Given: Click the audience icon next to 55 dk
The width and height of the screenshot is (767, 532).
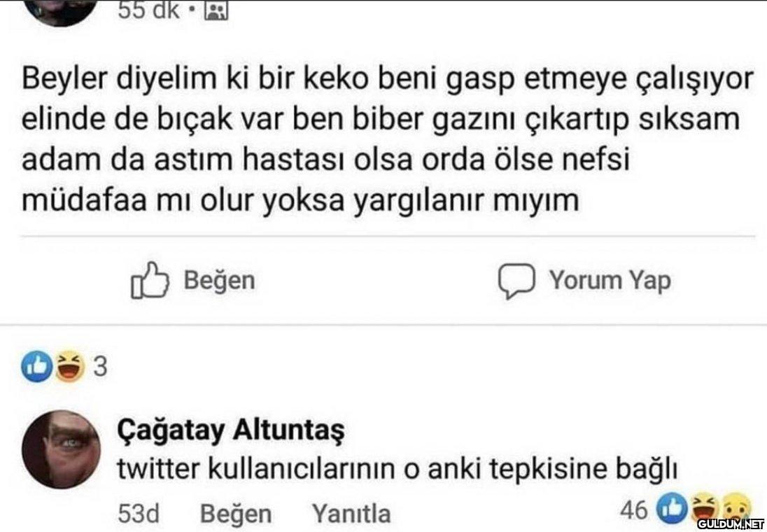Looking at the screenshot, I should pyautogui.click(x=211, y=10).
